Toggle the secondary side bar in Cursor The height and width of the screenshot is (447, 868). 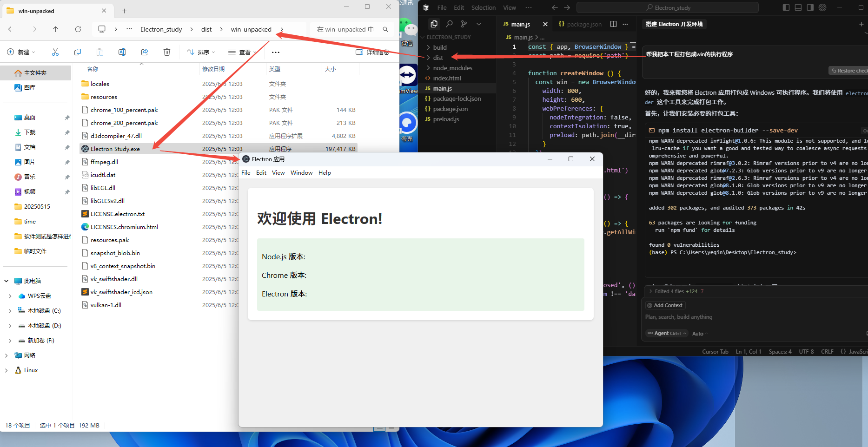pyautogui.click(x=810, y=7)
